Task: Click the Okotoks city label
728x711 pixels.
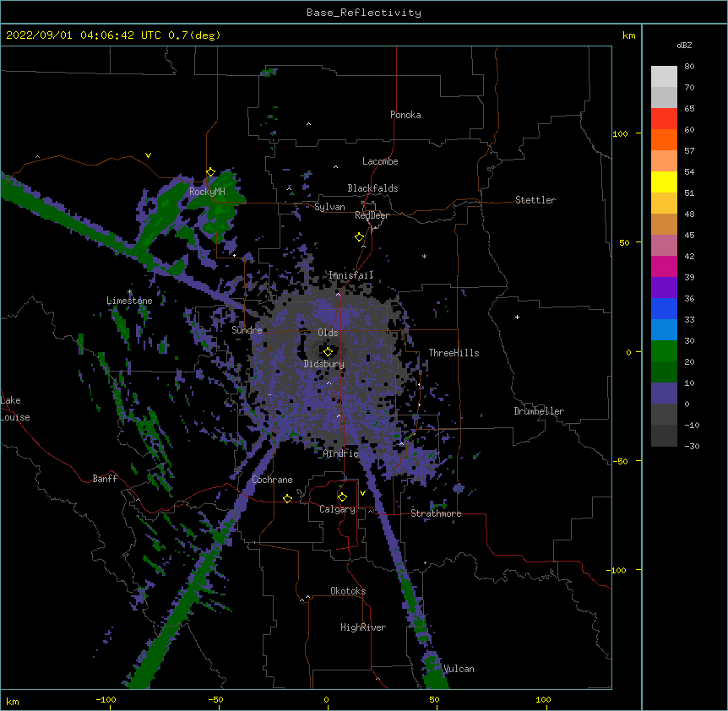Action: [x=348, y=591]
